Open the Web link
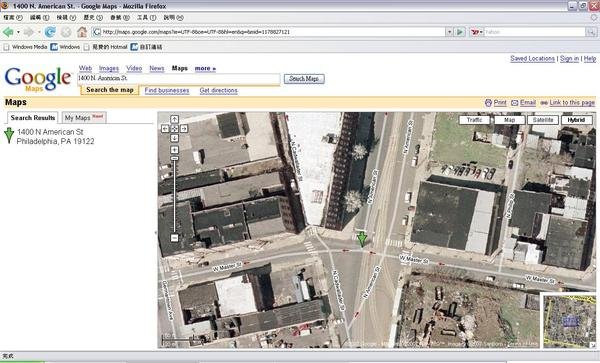This screenshot has width=600, height=363. (x=85, y=68)
